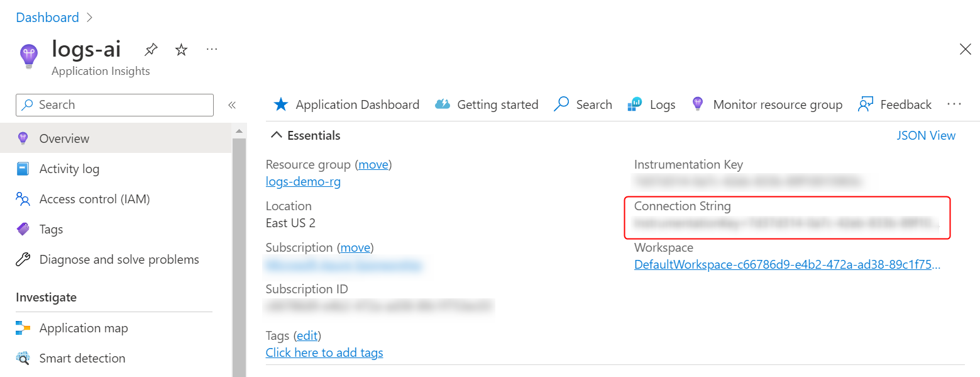Image resolution: width=980 pixels, height=377 pixels.
Task: Click the Application map icon
Action: tap(23, 328)
